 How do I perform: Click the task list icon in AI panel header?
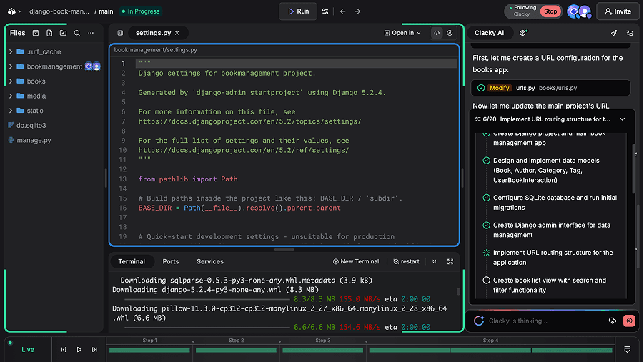(x=630, y=33)
